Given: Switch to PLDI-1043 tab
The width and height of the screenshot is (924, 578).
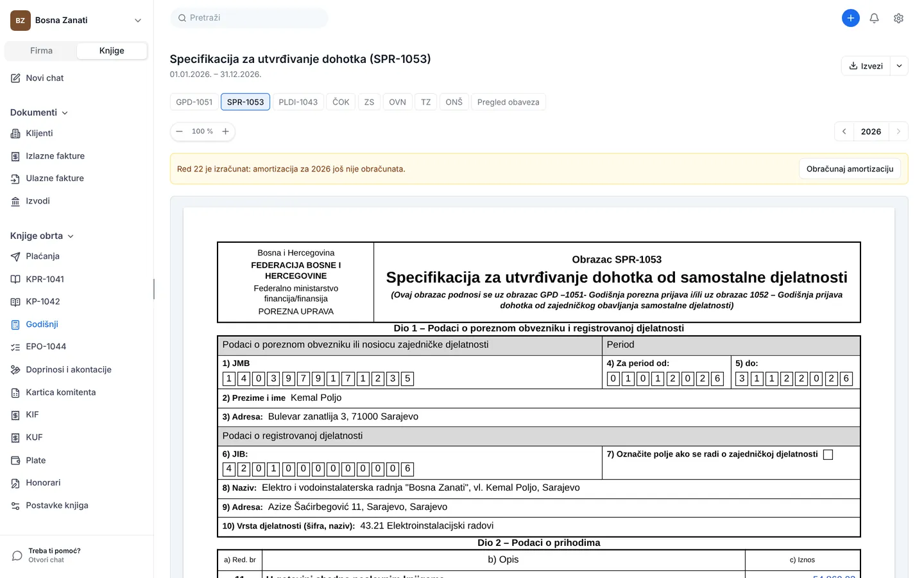Looking at the screenshot, I should (298, 102).
